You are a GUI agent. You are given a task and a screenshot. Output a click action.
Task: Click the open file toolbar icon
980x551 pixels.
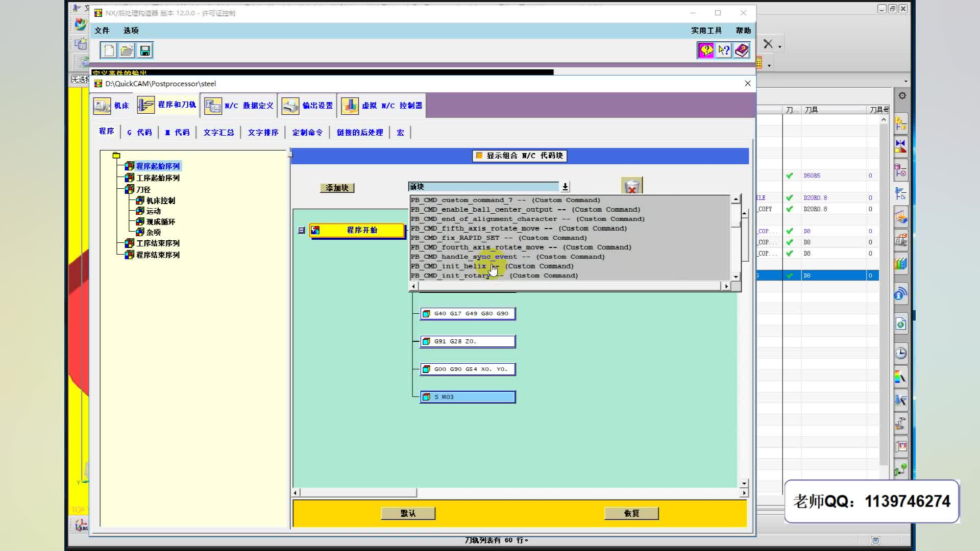tap(127, 50)
